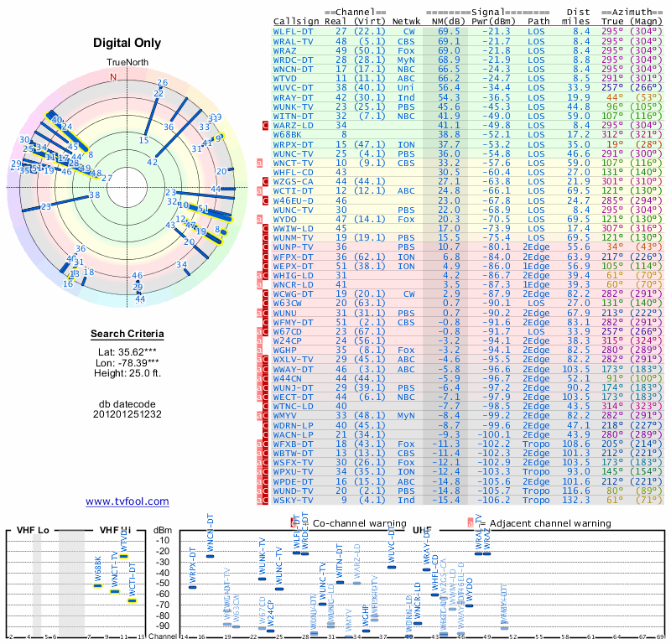Screen dimensions: 671x644
Task: Click WCTI-DT highlighted bar in VHF Hi chart
Action: pyautogui.click(x=133, y=600)
